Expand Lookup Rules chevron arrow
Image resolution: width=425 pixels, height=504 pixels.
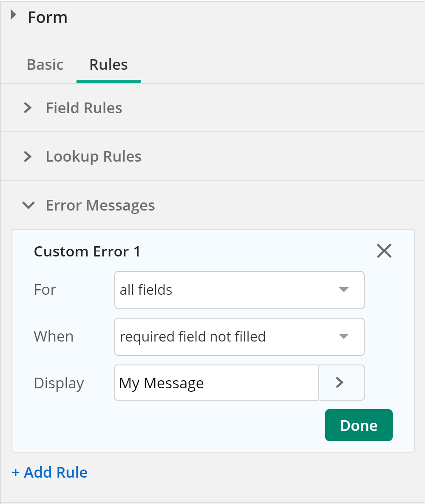(28, 157)
